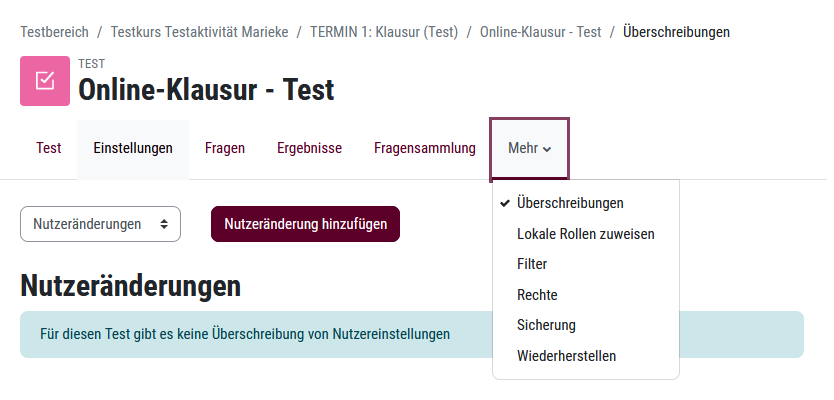This screenshot has height=400, width=834.
Task: Click the Online-Klausur - Test page heading
Action: coord(206,89)
